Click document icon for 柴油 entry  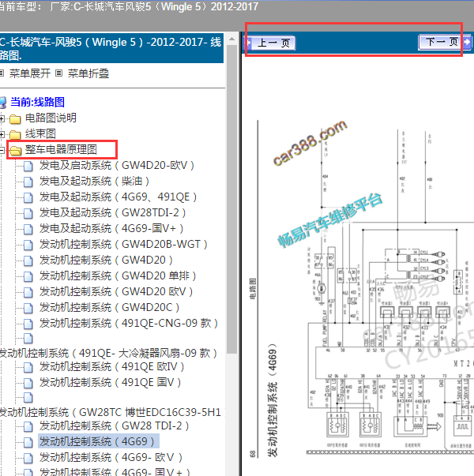point(28,182)
